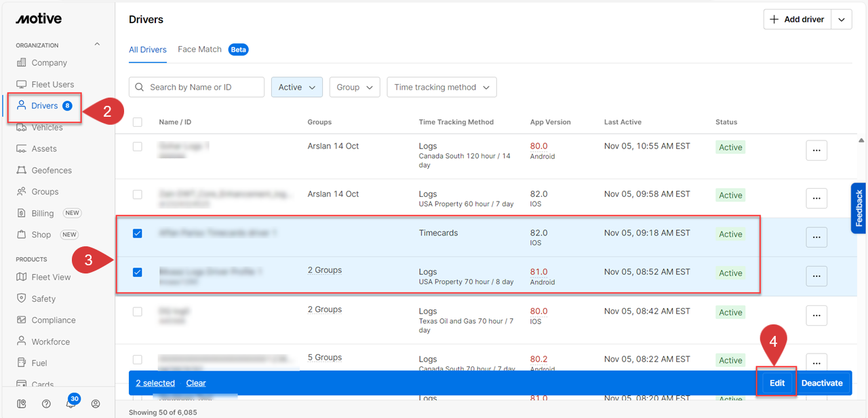Click the Search by Name or ID field
868x418 pixels.
(x=197, y=88)
